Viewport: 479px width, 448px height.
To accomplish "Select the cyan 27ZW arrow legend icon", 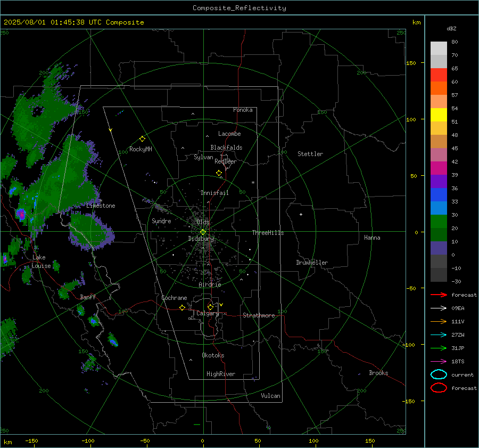I will tap(439, 335).
